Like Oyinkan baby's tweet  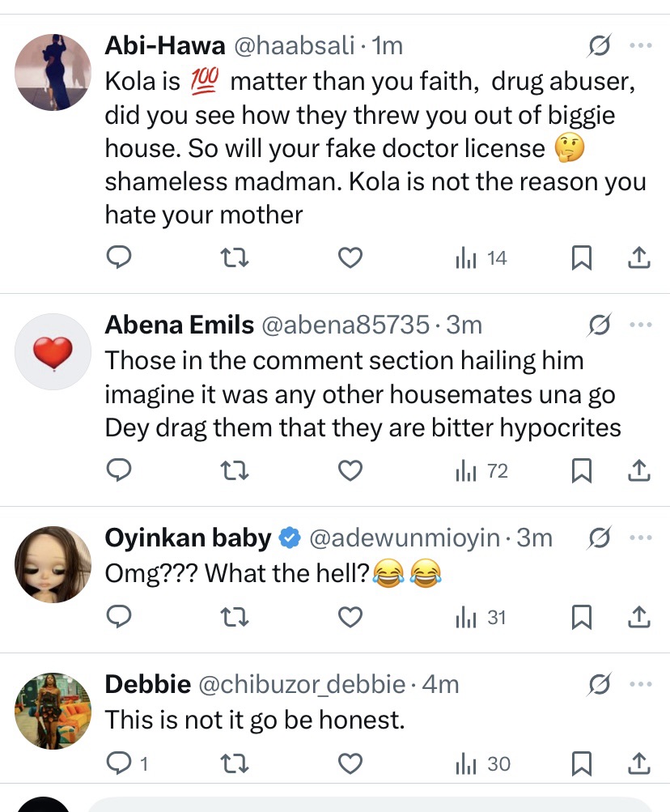tap(349, 617)
